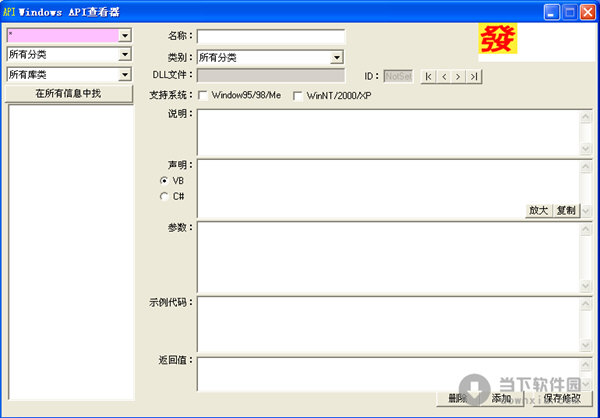Jump to last record using >| button
Viewport: 600px width, 418px height.
(x=474, y=76)
